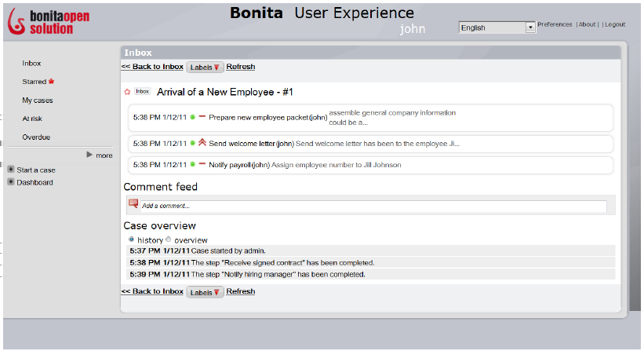644x351 pixels.
Task: Click the Inbox label tag on the case title
Action: (x=143, y=91)
